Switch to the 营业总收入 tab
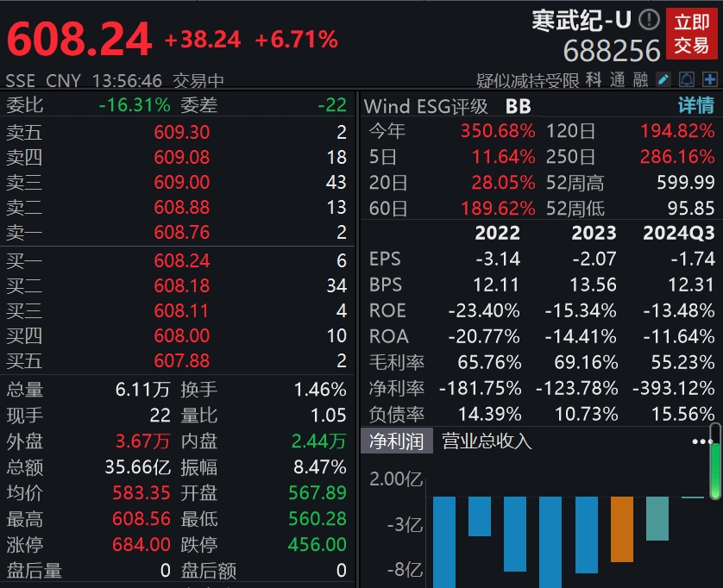723x588 pixels. point(487,441)
